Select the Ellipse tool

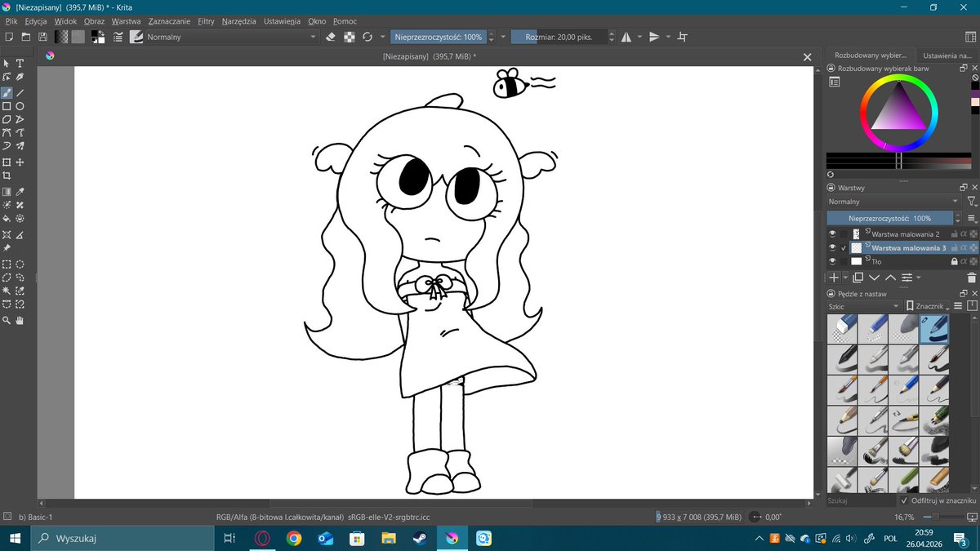20,106
